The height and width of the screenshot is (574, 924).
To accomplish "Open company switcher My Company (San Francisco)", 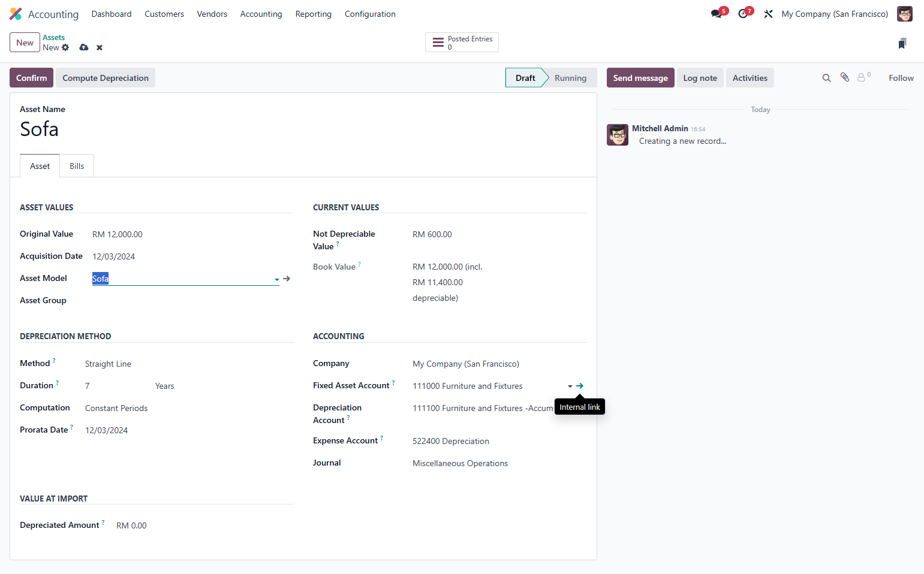I will point(835,14).
